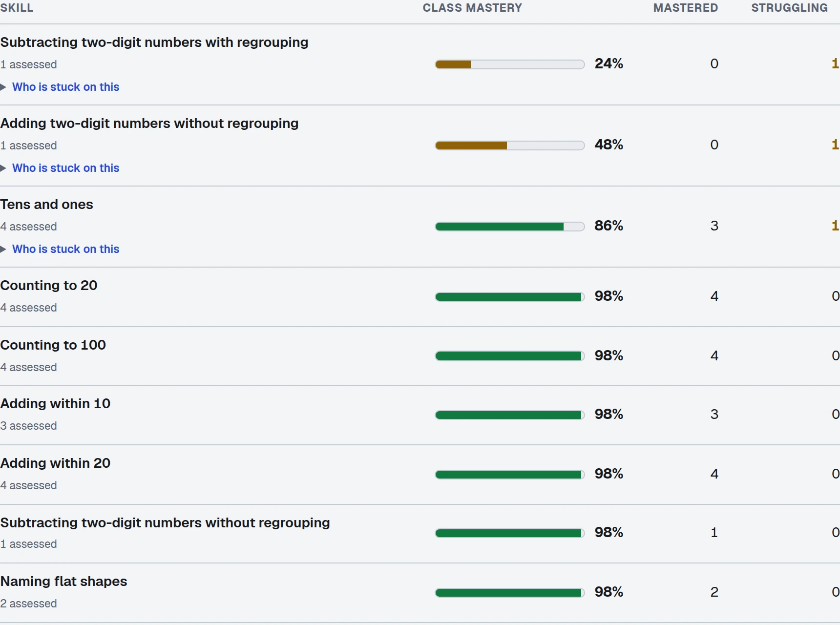Viewport: 840px width, 625px height.
Task: Expand 'Who is stuck on this' under Adding without regrouping
Action: pos(60,168)
